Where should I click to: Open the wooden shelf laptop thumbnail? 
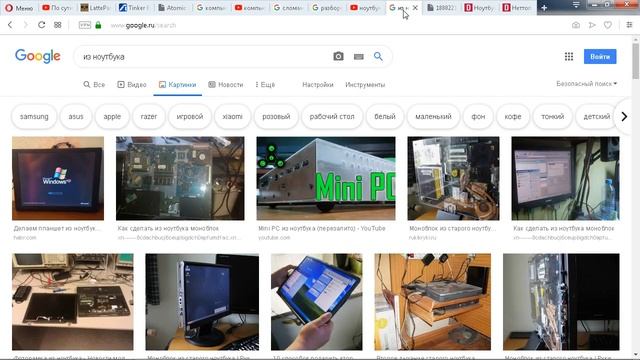[x=433, y=302]
